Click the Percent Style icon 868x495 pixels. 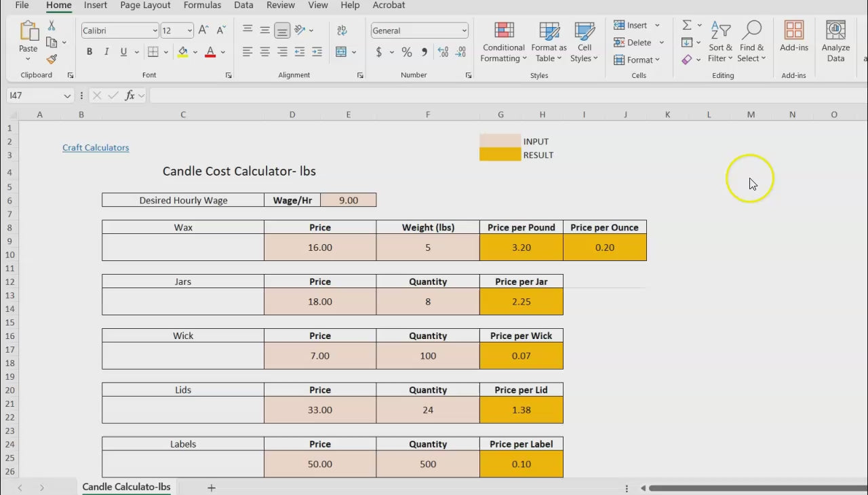click(x=407, y=52)
